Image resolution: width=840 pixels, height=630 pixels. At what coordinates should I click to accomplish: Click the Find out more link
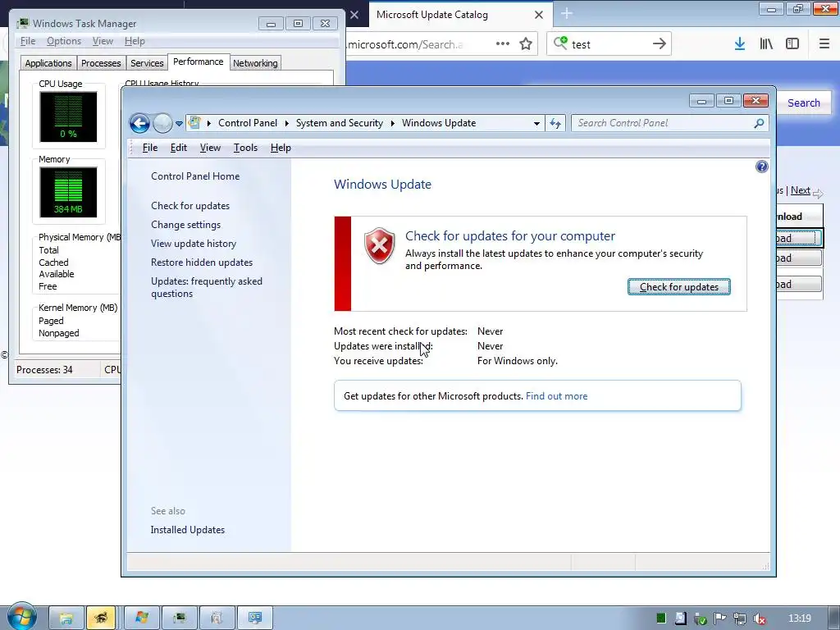pos(557,396)
